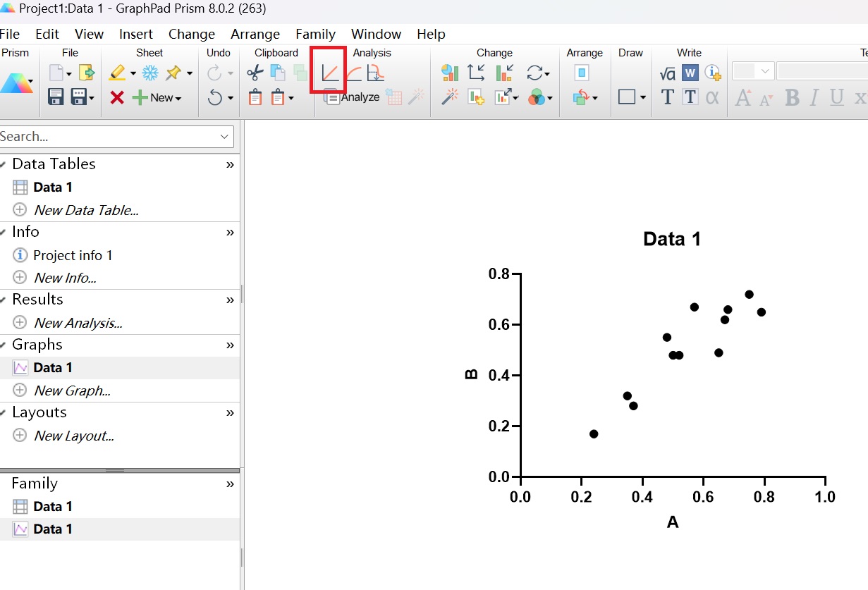This screenshot has width=868, height=590.
Task: Click the Analyze button
Action: (352, 97)
